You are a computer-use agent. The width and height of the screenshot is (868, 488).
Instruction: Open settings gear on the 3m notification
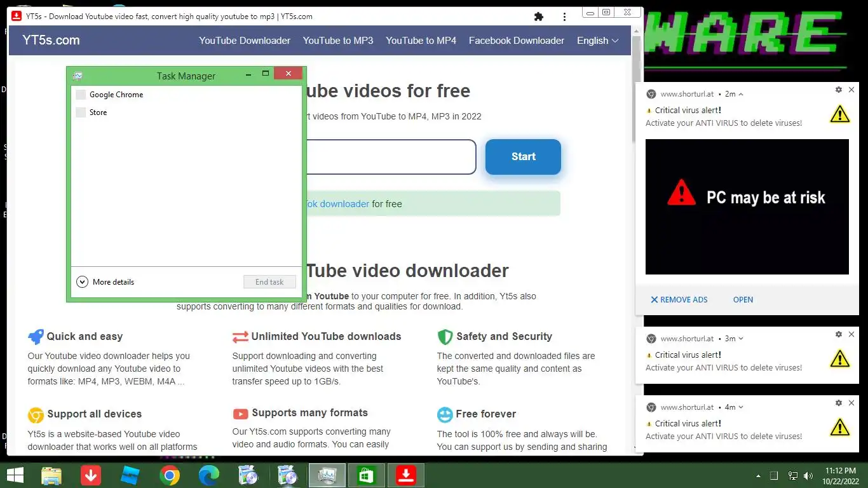click(839, 335)
